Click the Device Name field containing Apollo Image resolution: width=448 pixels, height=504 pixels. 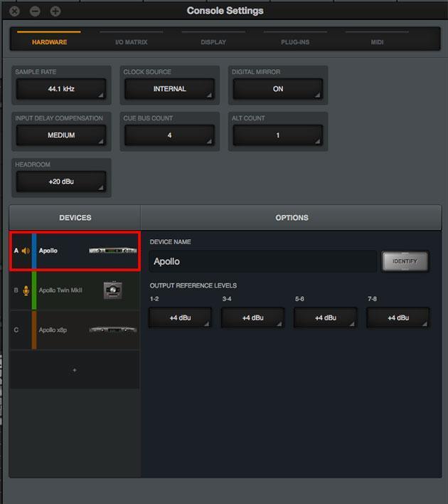point(262,261)
